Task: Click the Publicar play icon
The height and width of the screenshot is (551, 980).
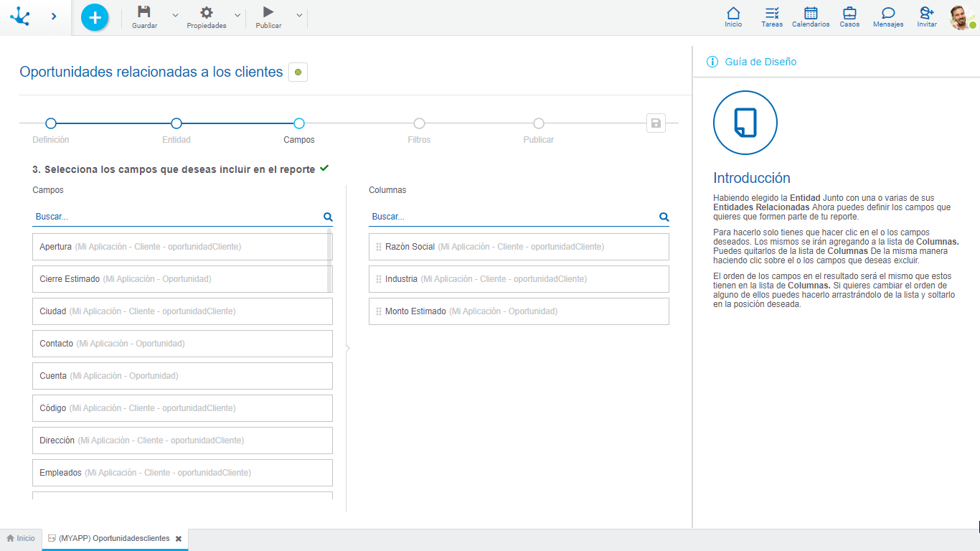Action: (x=268, y=12)
